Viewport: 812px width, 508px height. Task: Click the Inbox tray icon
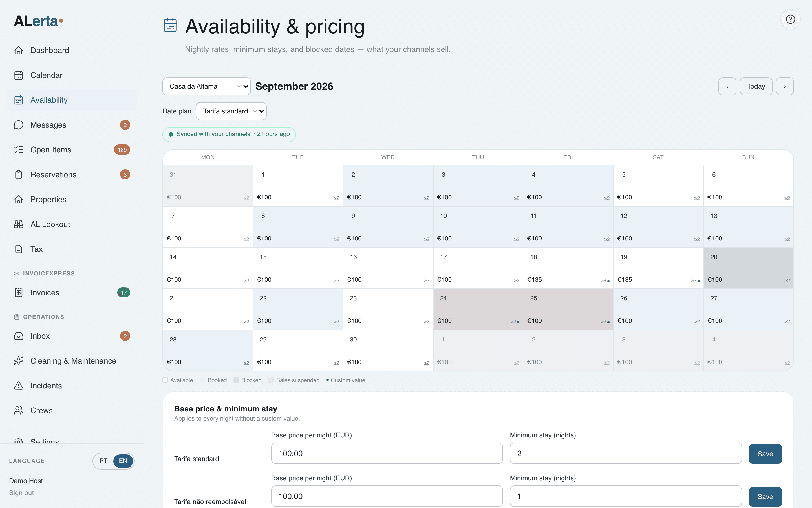pos(18,336)
